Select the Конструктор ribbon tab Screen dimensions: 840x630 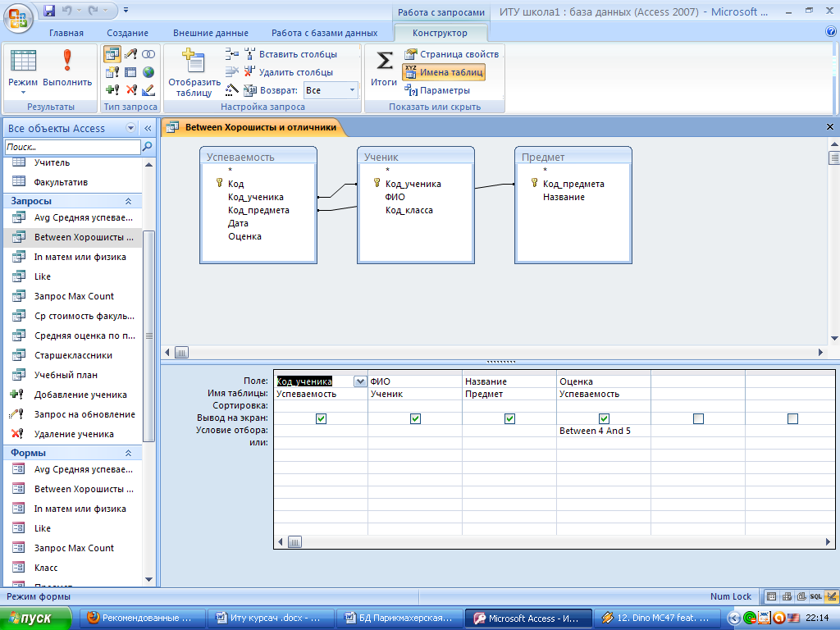coord(440,33)
